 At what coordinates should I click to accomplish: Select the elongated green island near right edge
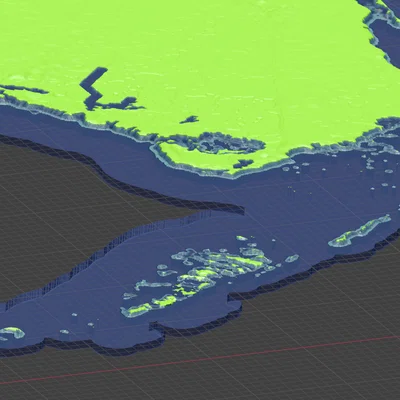359,231
